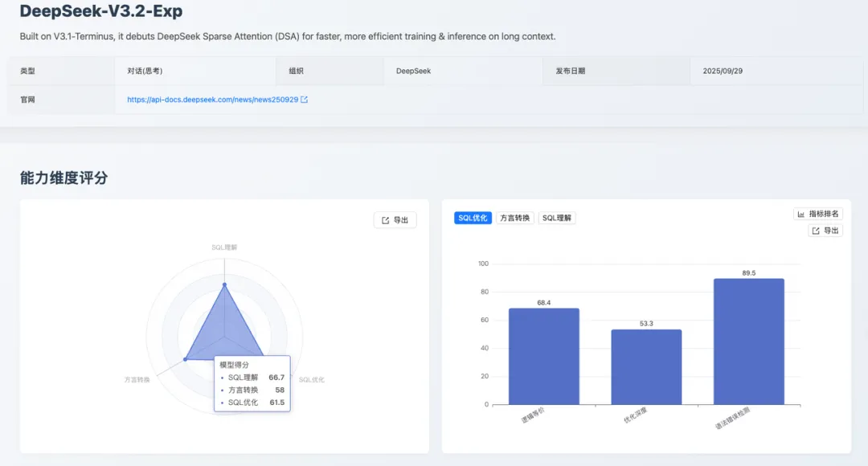This screenshot has height=466, width=868.
Task: Activate the 方言转换 filter pill
Action: click(514, 217)
